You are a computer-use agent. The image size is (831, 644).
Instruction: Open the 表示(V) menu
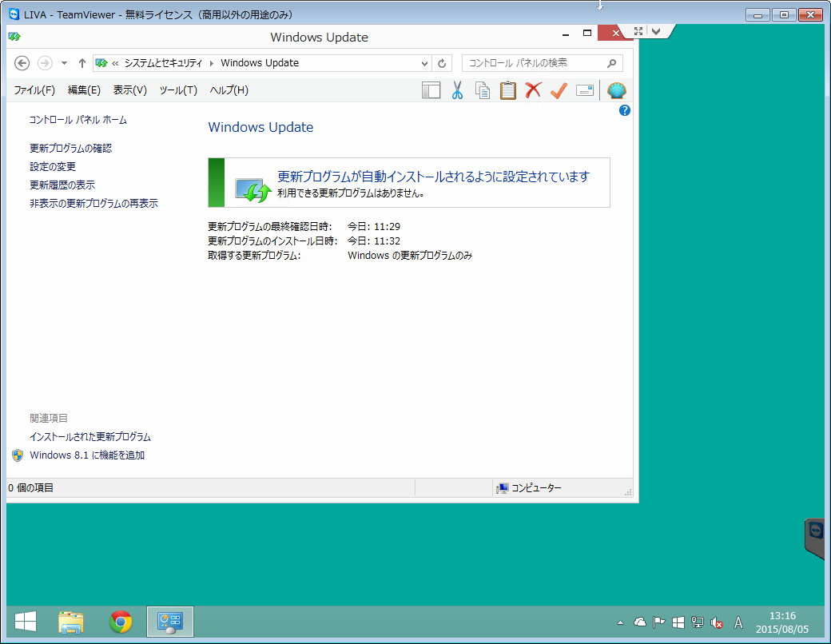(129, 90)
